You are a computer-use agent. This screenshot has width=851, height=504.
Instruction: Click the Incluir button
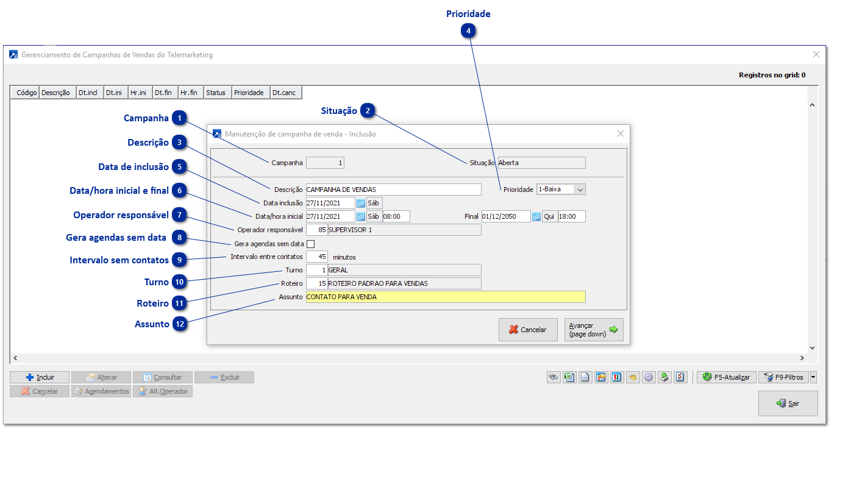point(40,377)
